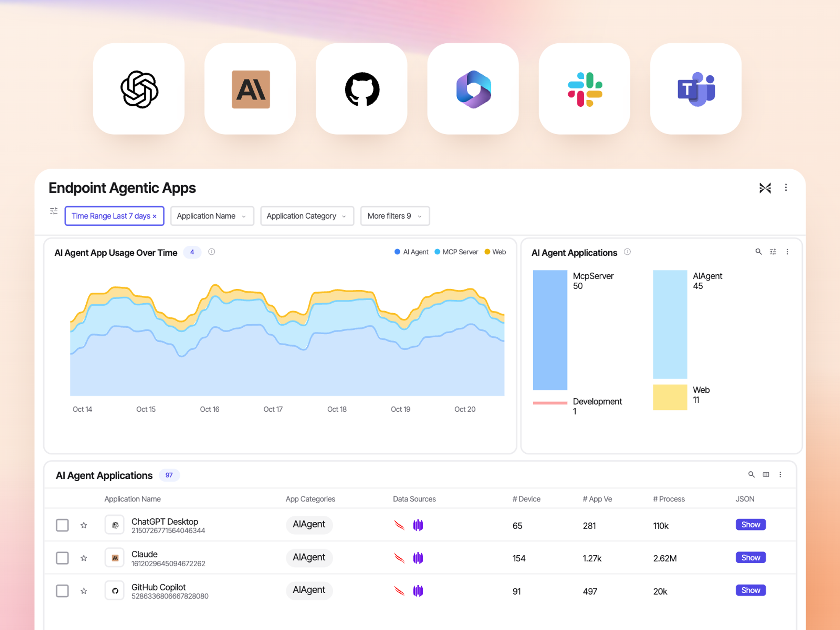Show JSON for Claude

point(751,557)
